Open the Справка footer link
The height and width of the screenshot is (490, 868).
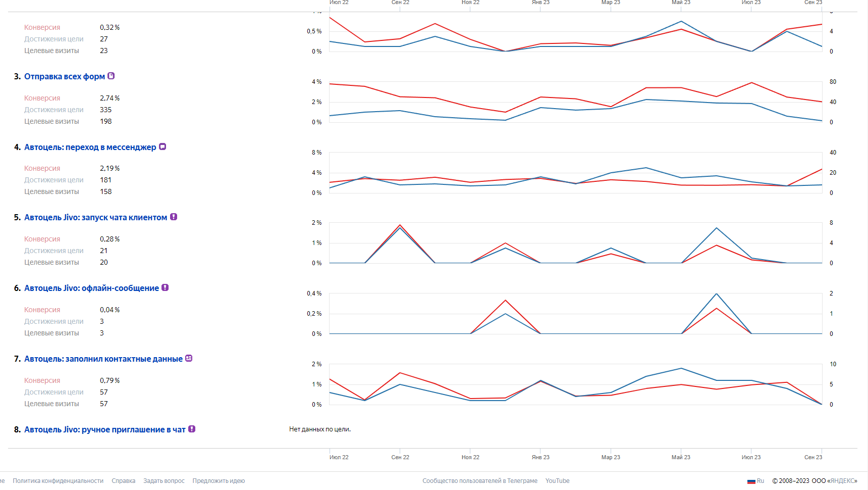pos(124,481)
